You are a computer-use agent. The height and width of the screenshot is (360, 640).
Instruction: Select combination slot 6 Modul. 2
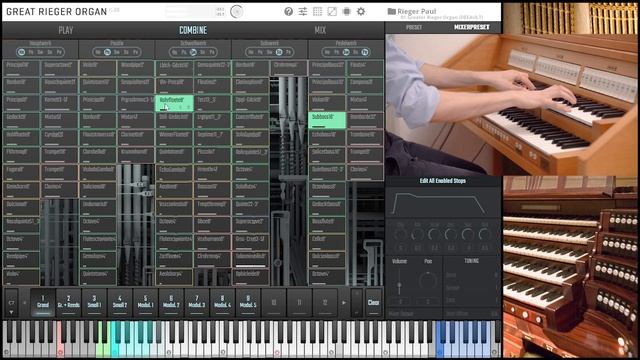pos(171,302)
